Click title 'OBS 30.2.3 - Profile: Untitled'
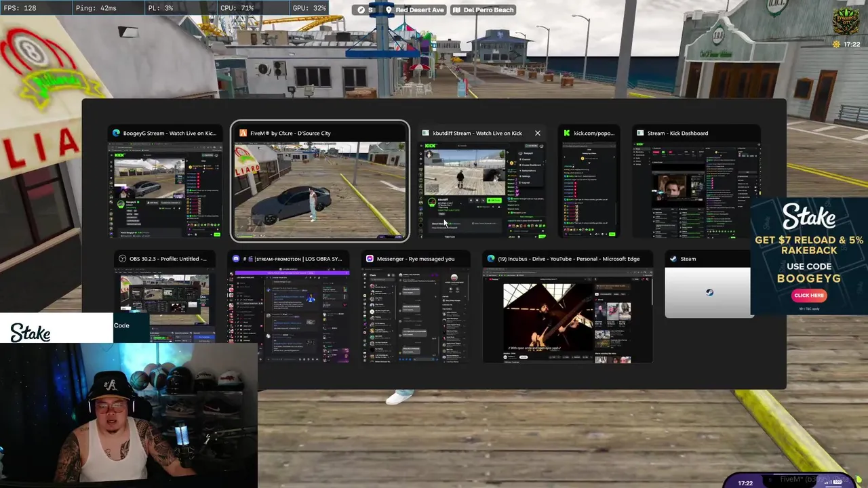 [168, 259]
